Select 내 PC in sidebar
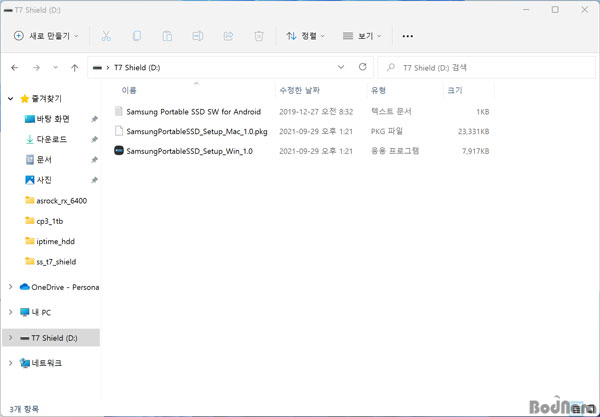The image size is (600, 417). click(x=41, y=313)
